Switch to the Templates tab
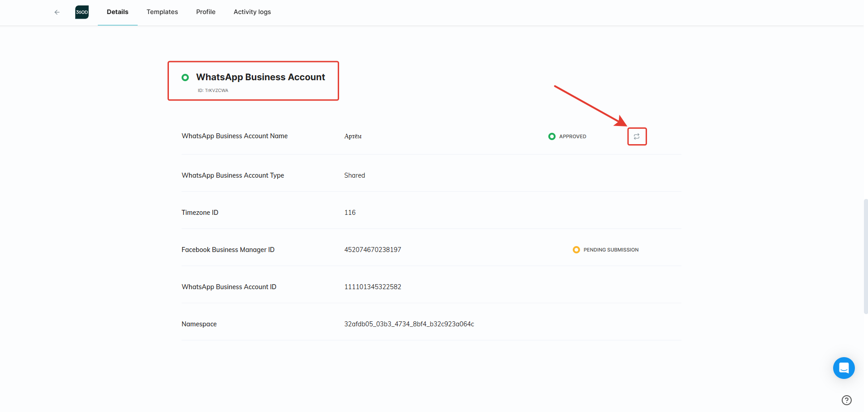Screen dimensions: 868x412 162,12
